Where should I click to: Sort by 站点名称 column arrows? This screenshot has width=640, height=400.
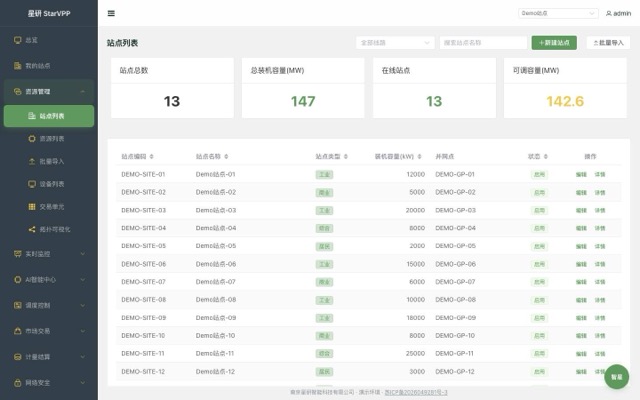[x=226, y=156]
